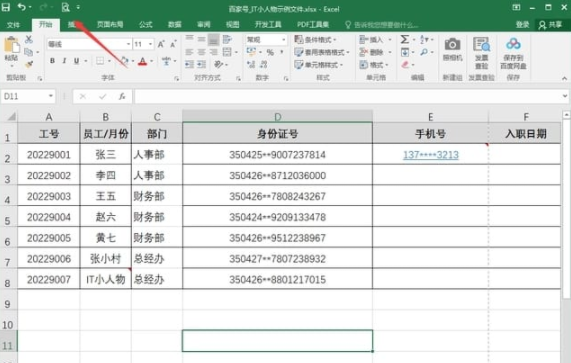
Task: Apply accounting number format icon
Action: point(251,52)
